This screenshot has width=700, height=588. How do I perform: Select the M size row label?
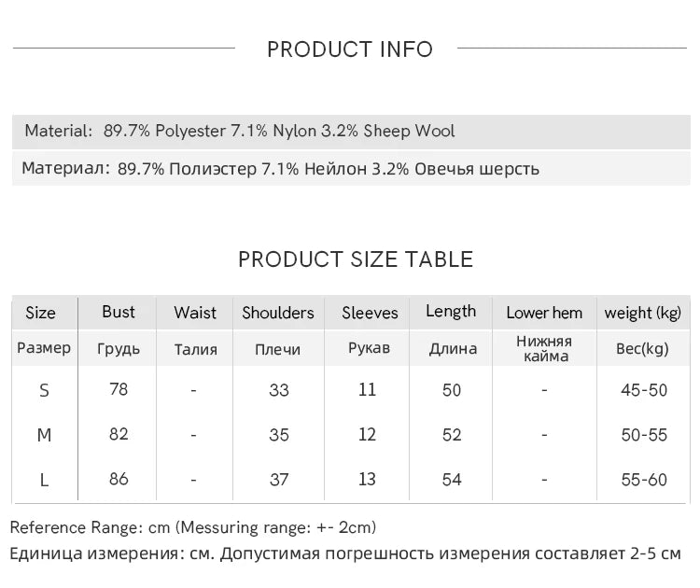pos(44,435)
